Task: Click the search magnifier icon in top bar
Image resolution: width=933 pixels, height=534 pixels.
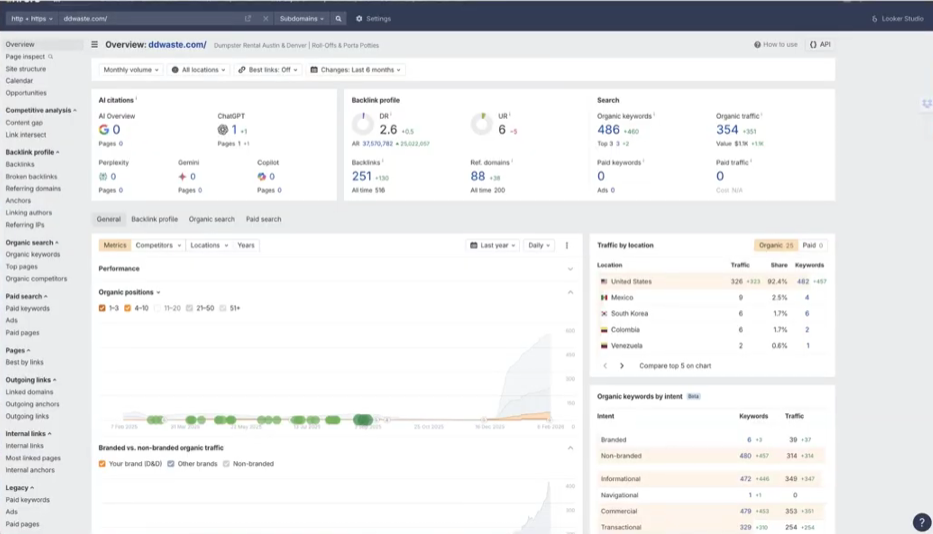Action: pyautogui.click(x=339, y=18)
